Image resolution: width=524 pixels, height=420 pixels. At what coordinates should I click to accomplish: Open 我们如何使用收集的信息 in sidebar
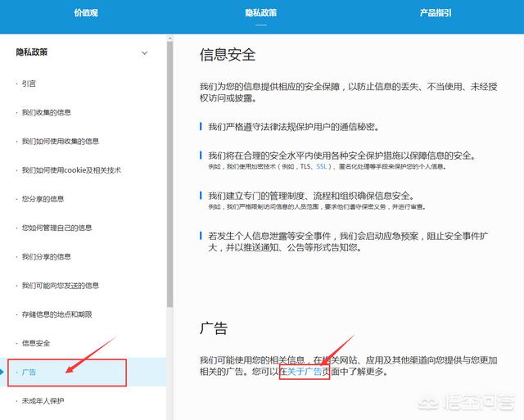point(61,141)
